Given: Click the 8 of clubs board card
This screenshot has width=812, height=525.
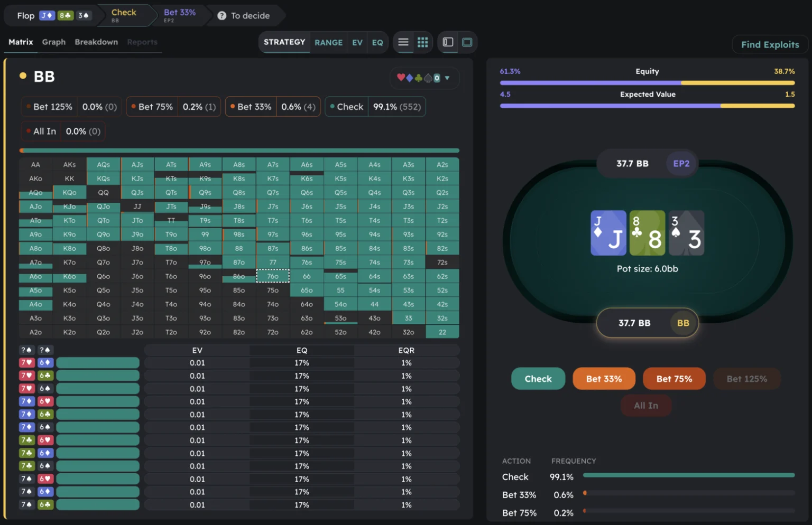Looking at the screenshot, I should click(647, 233).
